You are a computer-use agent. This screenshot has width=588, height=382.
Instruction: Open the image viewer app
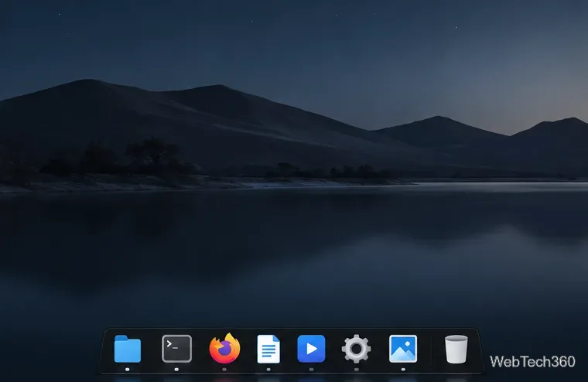pos(403,349)
